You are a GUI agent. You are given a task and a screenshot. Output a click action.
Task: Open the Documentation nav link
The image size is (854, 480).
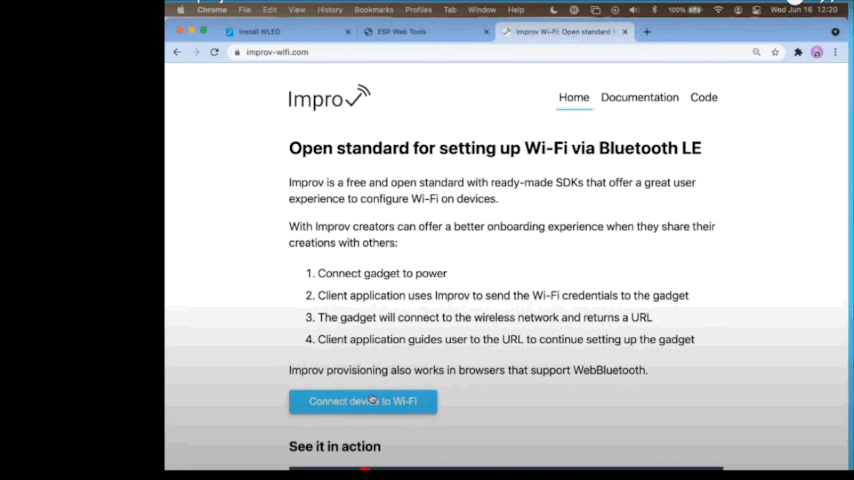(x=640, y=98)
